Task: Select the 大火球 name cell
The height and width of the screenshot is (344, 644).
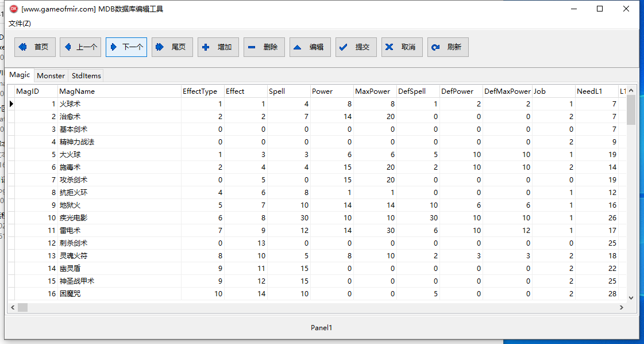Action: (x=119, y=155)
